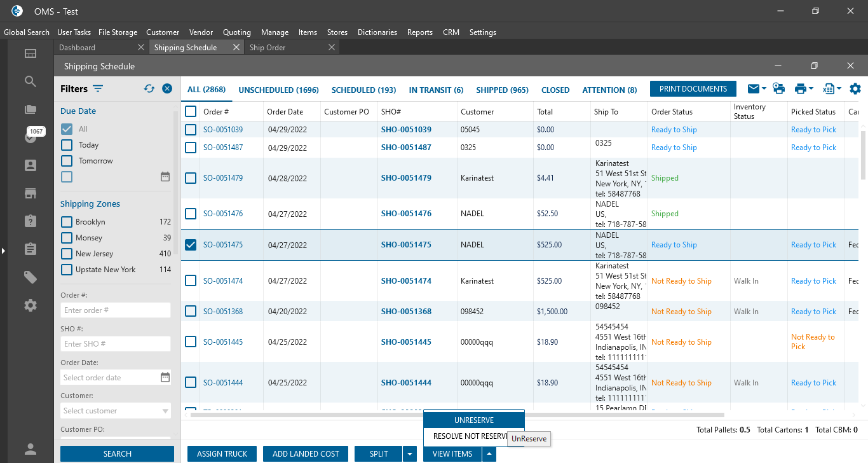This screenshot has width=868, height=463.
Task: Open the search icon in left sidebar
Action: pyautogui.click(x=31, y=81)
